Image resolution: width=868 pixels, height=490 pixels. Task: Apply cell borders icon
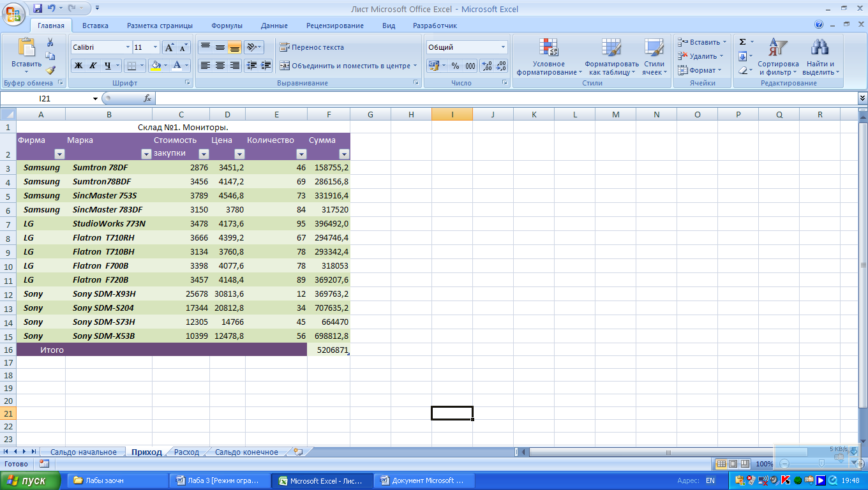coord(130,65)
